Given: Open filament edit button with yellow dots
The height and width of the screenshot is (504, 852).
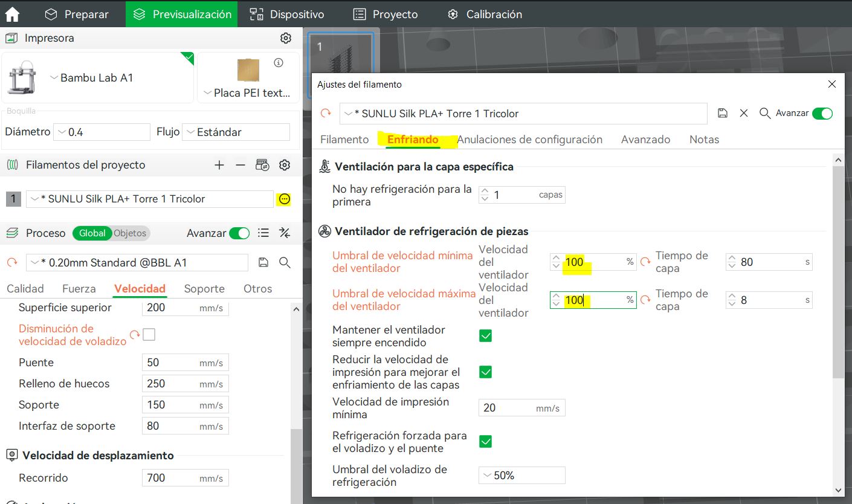Looking at the screenshot, I should (x=285, y=199).
